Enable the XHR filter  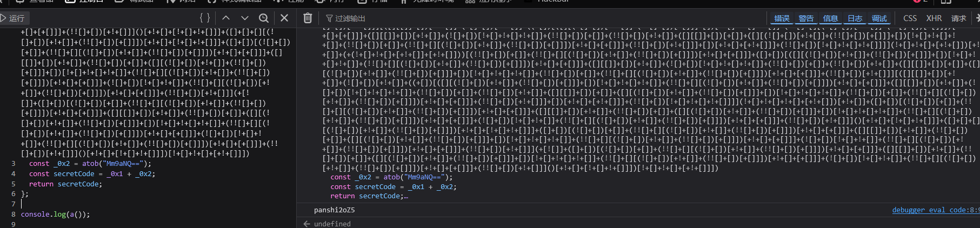(x=934, y=18)
